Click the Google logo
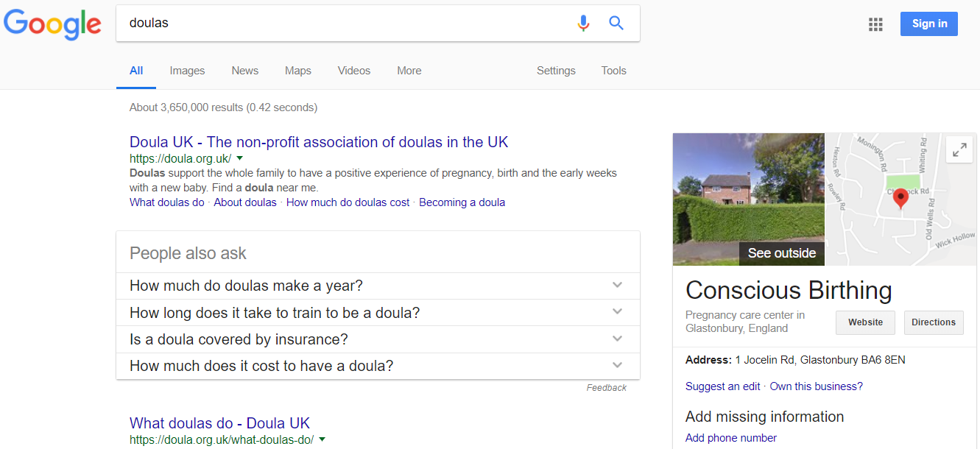Screen dimensions: 980x449 click(52, 24)
